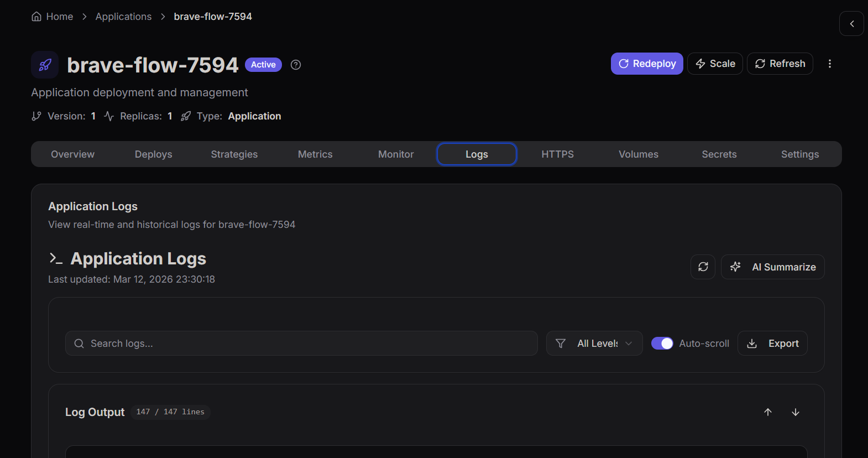Open the Secrets tab

(719, 154)
